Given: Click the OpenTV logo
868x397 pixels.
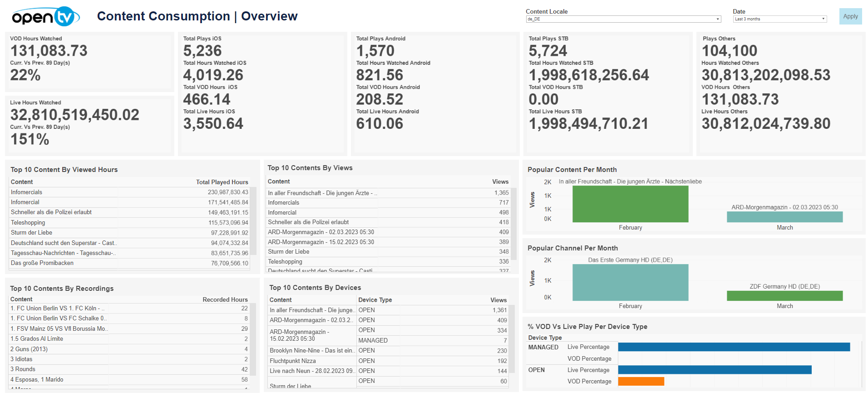Looking at the screenshot, I should (46, 17).
